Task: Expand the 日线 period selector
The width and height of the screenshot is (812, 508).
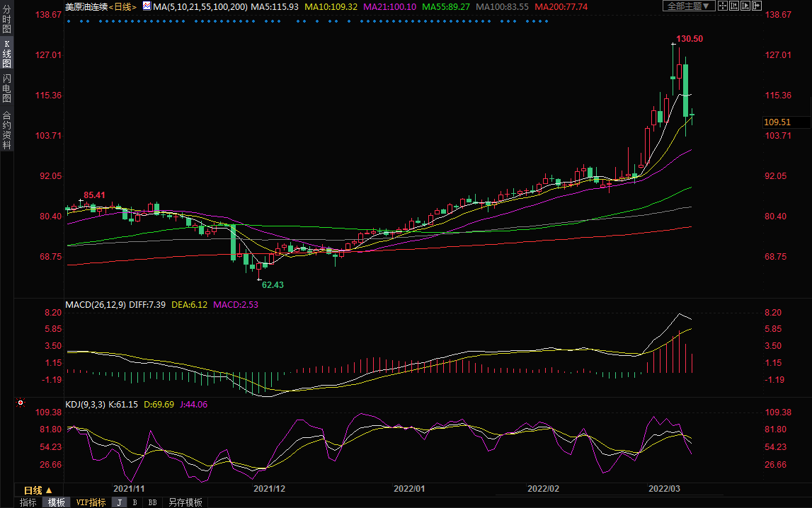Action: (38, 490)
